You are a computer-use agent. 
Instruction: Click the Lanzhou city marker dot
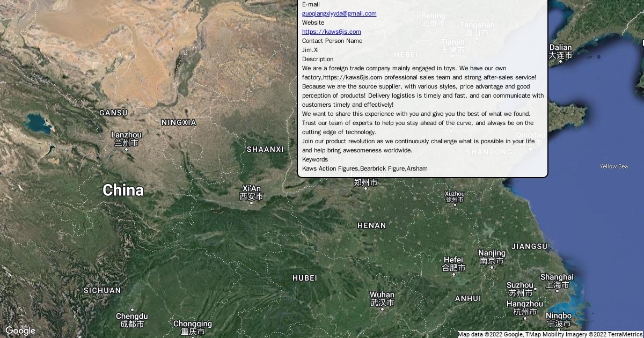click(x=127, y=149)
